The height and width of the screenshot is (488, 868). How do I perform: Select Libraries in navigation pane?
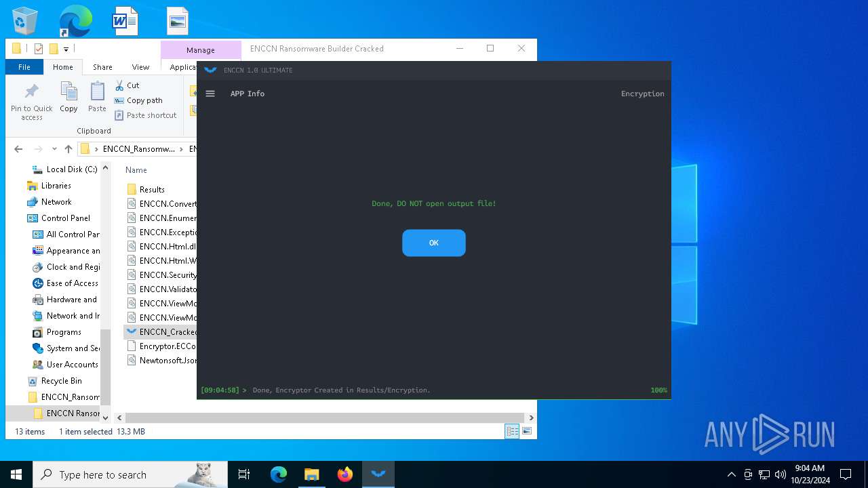(49, 186)
